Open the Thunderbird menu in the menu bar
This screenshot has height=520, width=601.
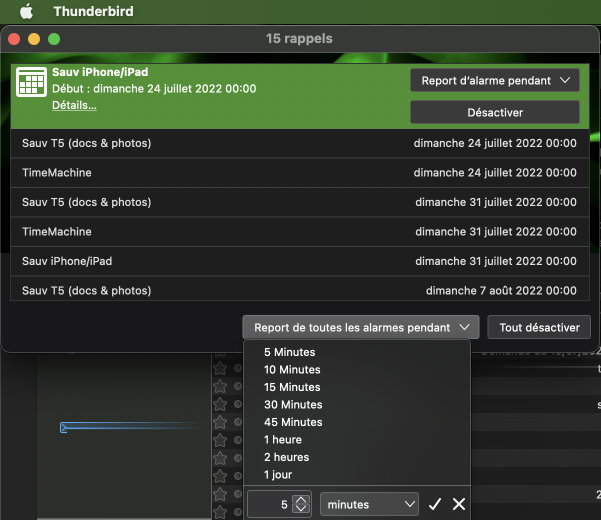(93, 12)
